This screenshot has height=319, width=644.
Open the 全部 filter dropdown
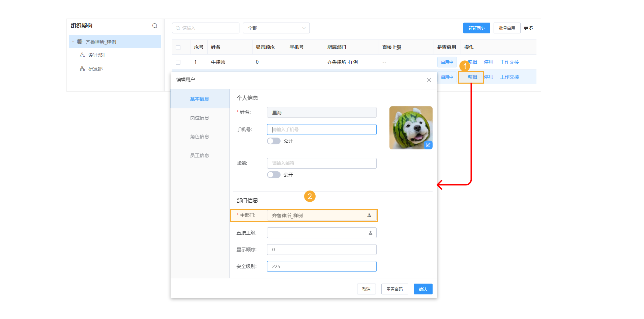276,28
